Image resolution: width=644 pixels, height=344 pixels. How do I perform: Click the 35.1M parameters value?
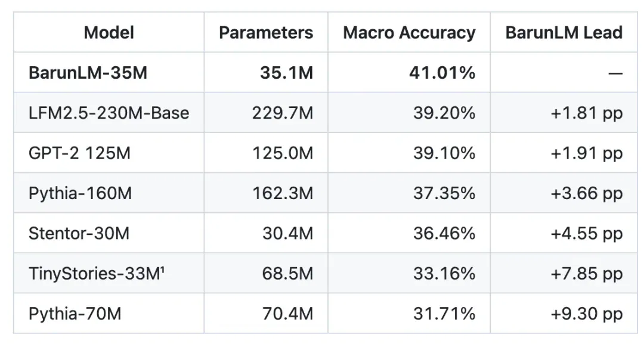287,73
